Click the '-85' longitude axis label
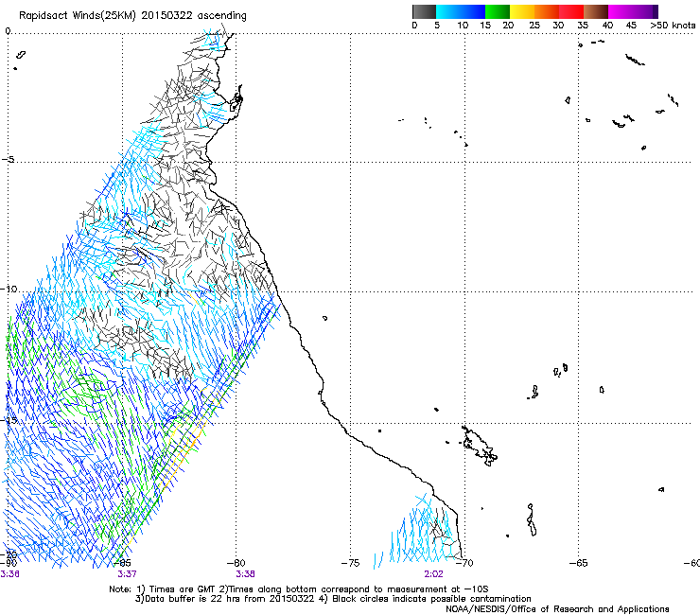The image size is (700, 615). (122, 563)
